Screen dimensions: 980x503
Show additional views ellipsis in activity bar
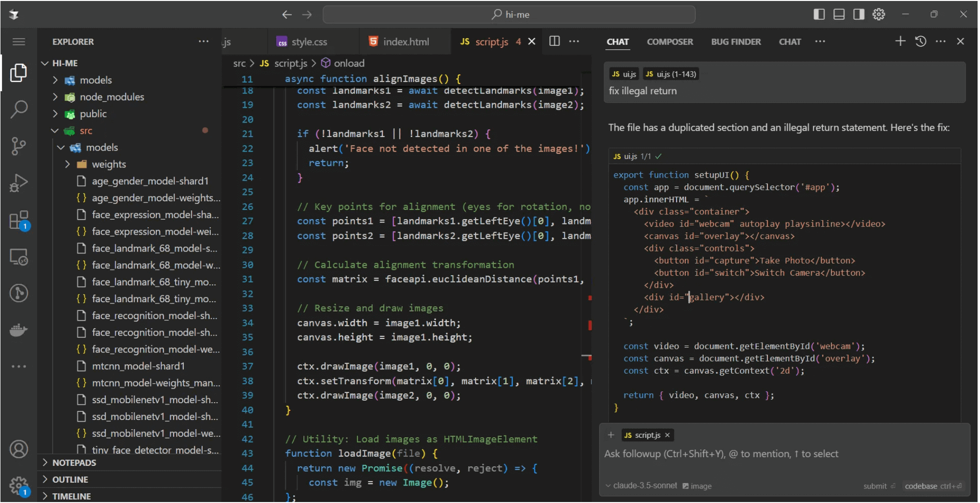coord(18,366)
